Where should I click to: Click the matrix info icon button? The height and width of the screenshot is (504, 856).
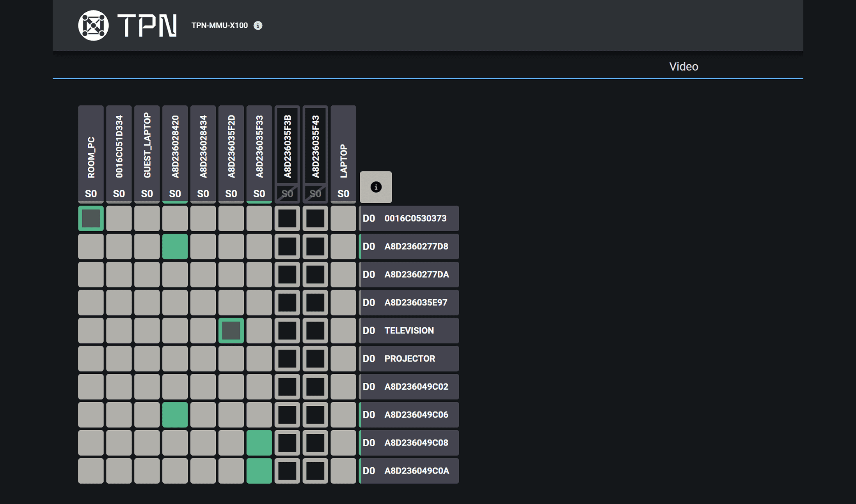376,187
